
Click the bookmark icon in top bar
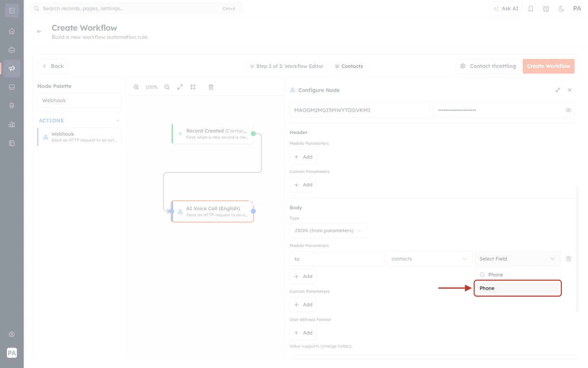[531, 9]
